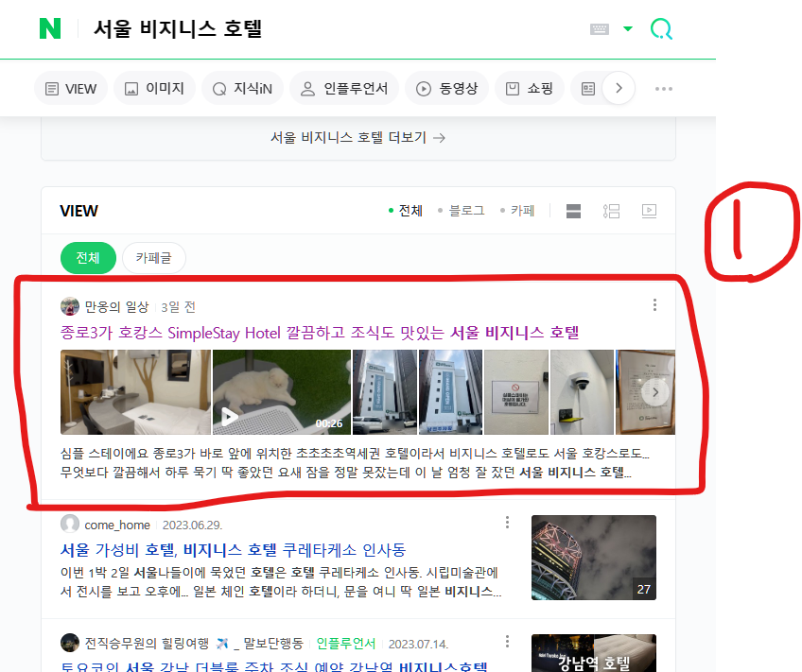Viewport: 802px width, 672px height.
Task: Open the no-smoking sign photo thumbnail
Action: tap(516, 392)
